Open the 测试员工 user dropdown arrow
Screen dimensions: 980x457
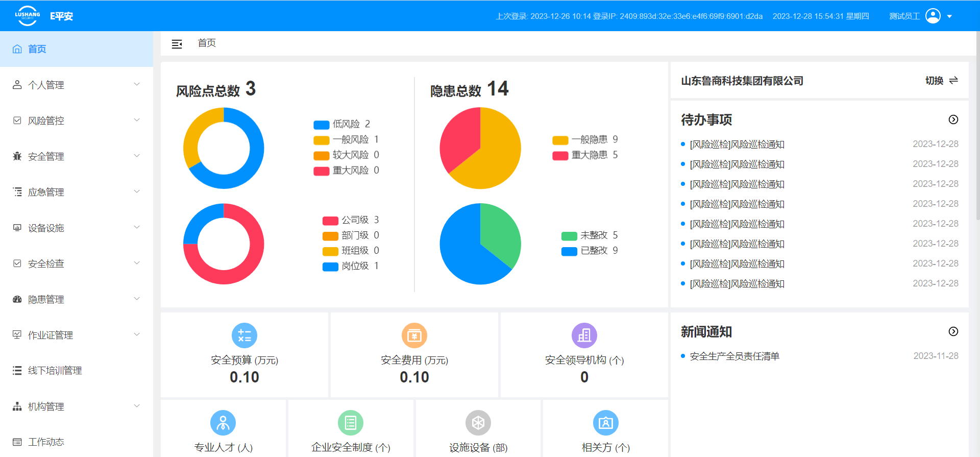[949, 16]
